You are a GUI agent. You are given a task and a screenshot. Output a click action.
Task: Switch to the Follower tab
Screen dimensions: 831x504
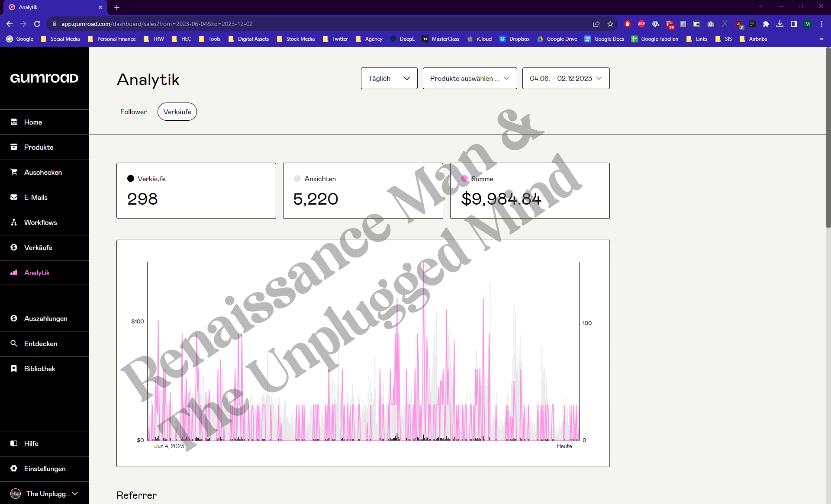click(x=133, y=112)
